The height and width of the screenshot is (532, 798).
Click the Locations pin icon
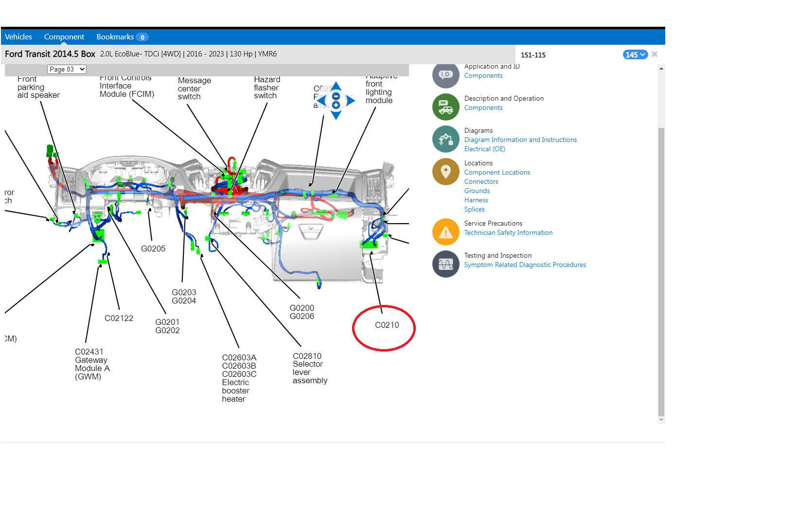445,172
